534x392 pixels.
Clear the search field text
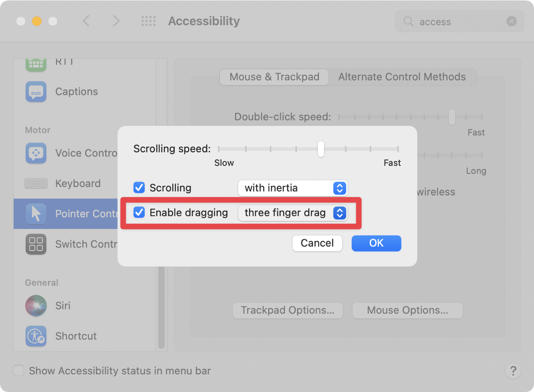[x=511, y=21]
